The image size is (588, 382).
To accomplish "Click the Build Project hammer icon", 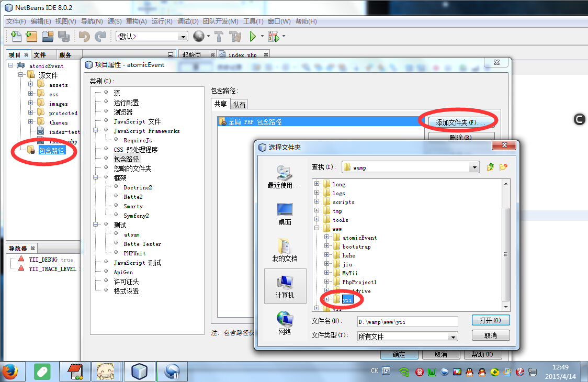I will [219, 37].
